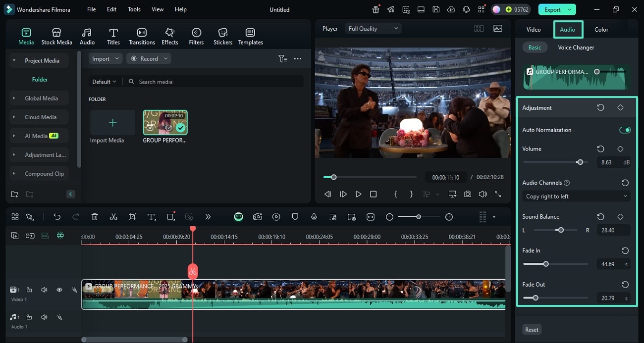This screenshot has width=644, height=343.
Task: Open Audio Channels dropdown
Action: [576, 196]
